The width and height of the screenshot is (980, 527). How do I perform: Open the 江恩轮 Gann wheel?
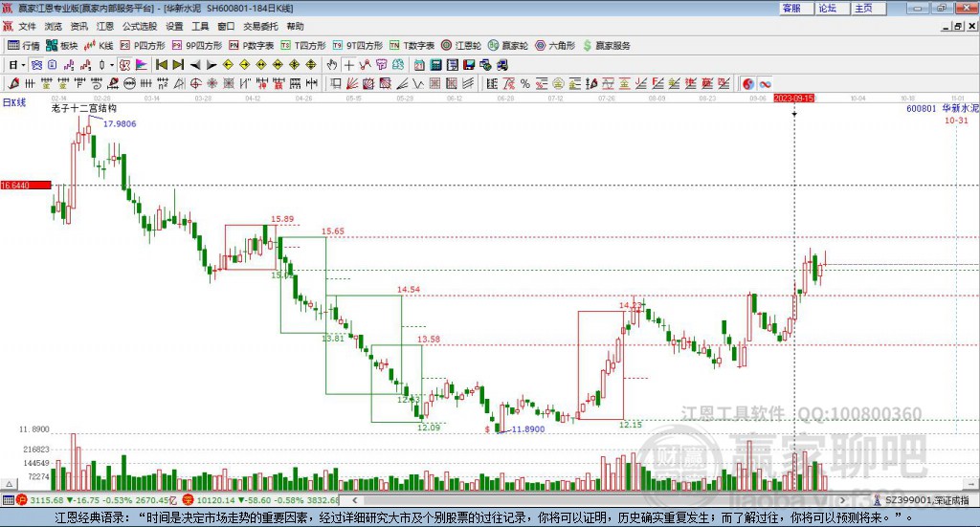(x=461, y=46)
